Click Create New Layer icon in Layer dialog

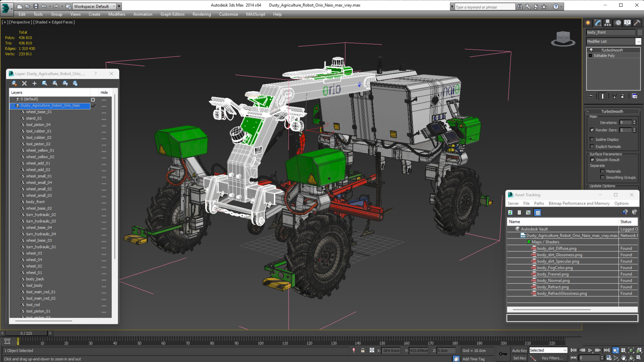14,83
